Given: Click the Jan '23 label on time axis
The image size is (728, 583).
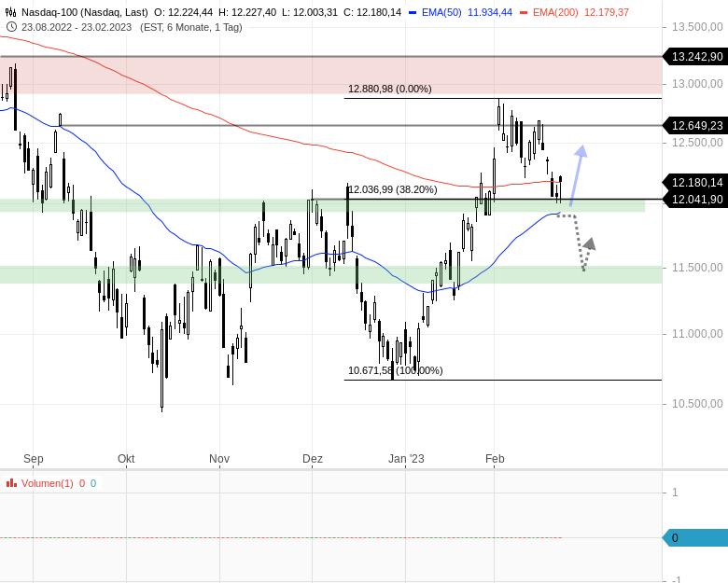Looking at the screenshot, I should point(406,459).
